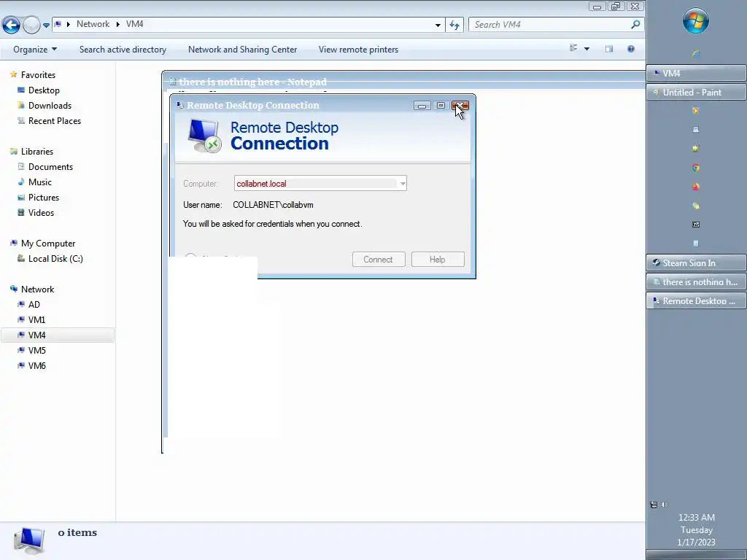Viewport: 747px width, 560px height.
Task: Open Recent Places in Favorites
Action: pos(54,120)
